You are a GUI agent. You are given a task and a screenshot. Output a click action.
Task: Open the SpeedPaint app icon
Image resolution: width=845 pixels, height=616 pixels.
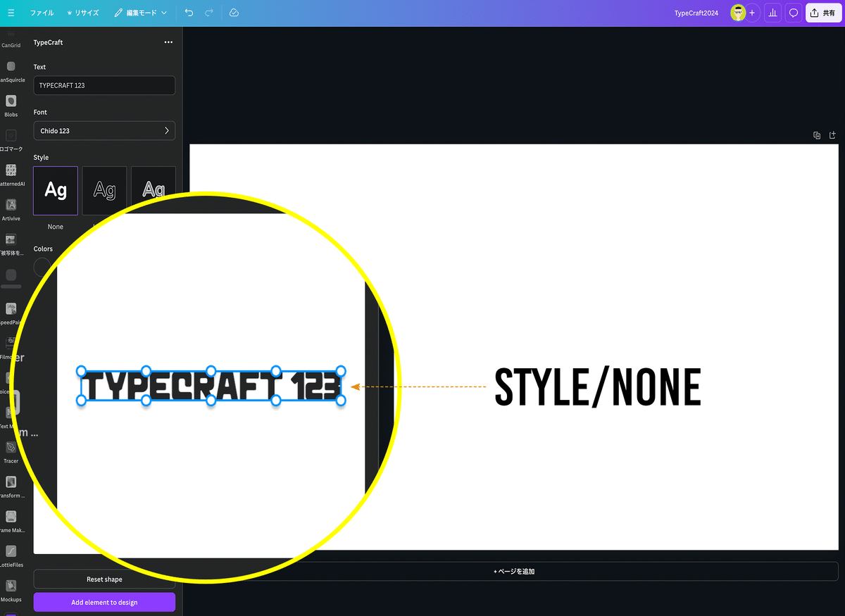pos(11,308)
